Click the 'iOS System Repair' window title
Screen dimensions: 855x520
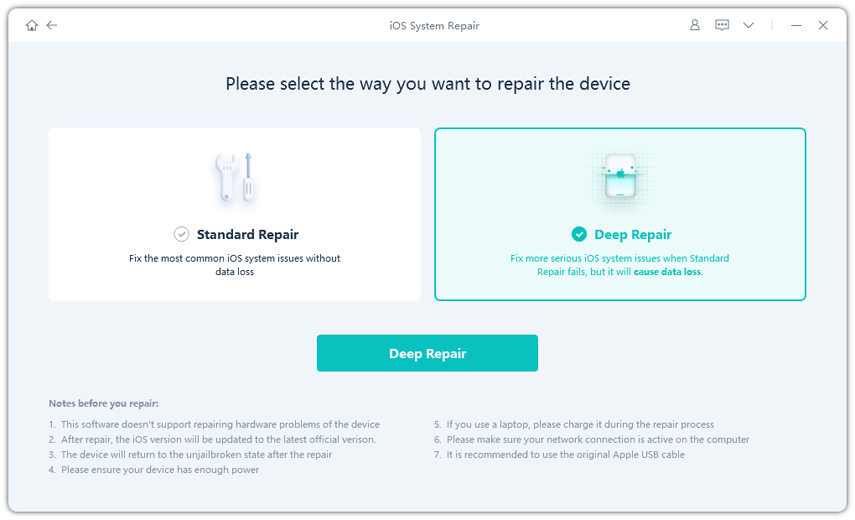point(434,25)
